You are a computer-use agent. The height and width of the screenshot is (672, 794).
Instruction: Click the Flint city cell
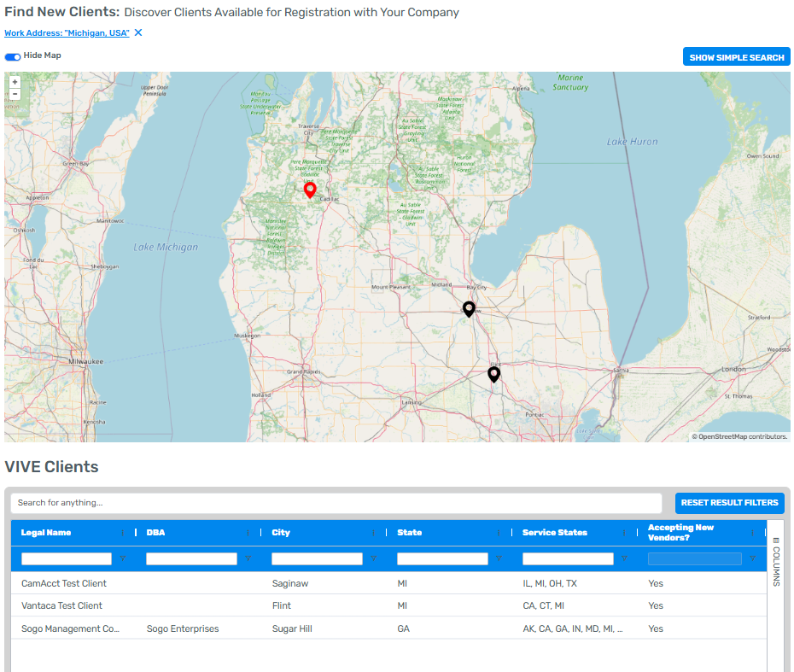click(x=282, y=605)
